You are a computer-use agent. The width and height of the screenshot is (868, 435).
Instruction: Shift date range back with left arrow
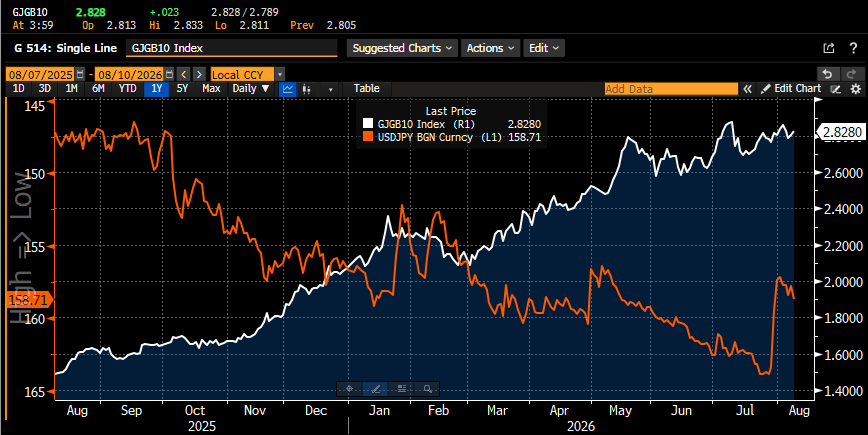[184, 74]
